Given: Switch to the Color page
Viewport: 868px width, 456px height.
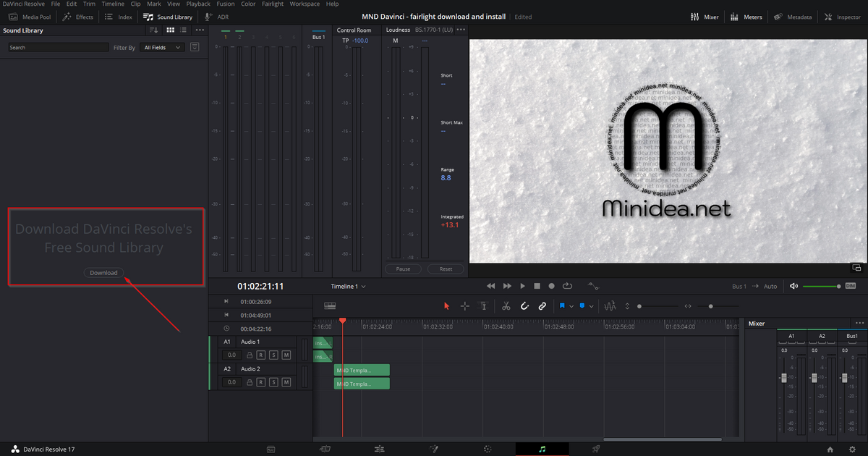Looking at the screenshot, I should click(x=488, y=449).
